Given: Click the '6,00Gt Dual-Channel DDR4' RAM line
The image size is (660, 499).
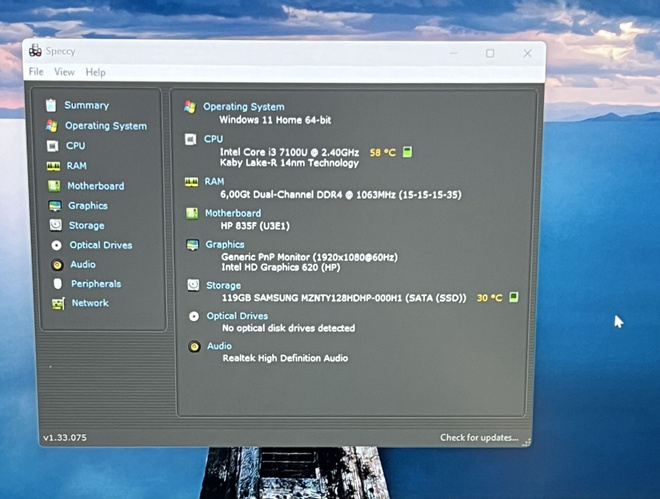Looking at the screenshot, I should [341, 195].
